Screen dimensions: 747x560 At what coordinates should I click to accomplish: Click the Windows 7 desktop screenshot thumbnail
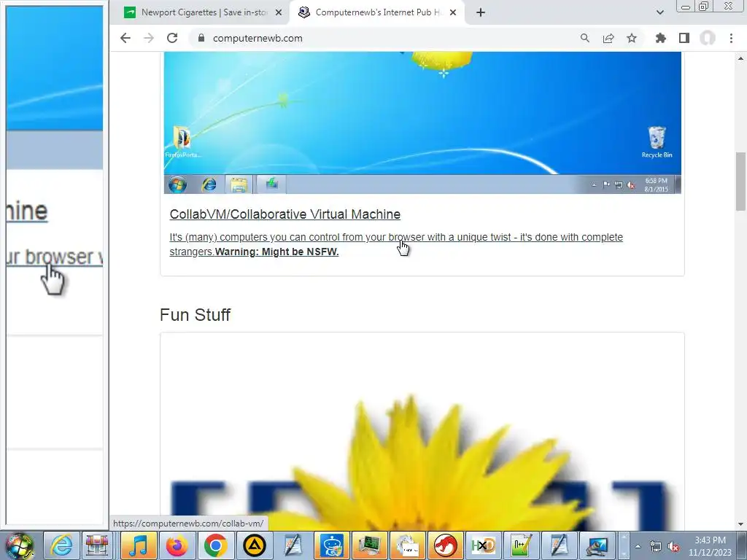point(422,122)
